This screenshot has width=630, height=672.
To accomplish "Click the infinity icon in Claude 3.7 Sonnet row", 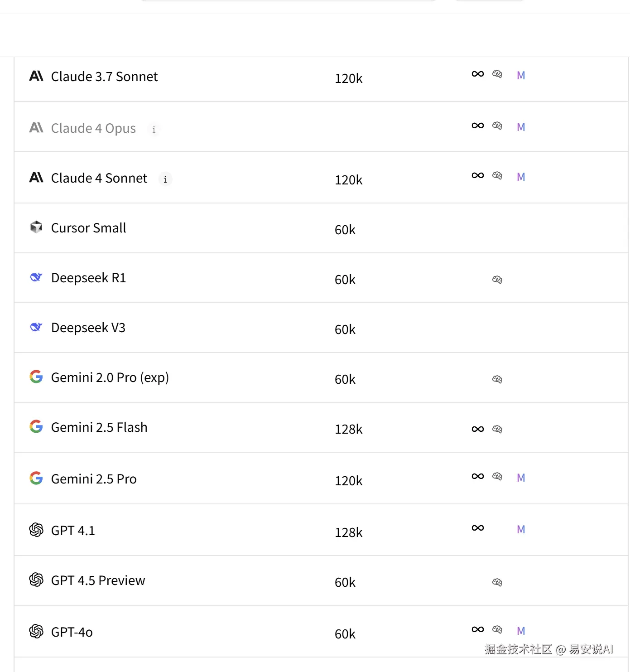I will click(478, 74).
